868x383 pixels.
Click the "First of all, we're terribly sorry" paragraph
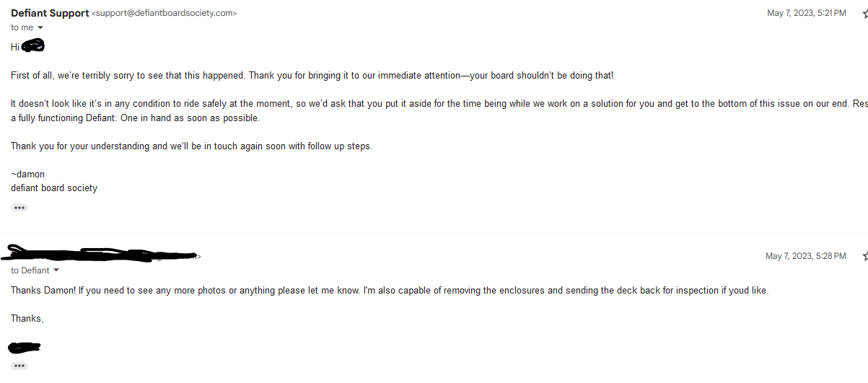(312, 75)
